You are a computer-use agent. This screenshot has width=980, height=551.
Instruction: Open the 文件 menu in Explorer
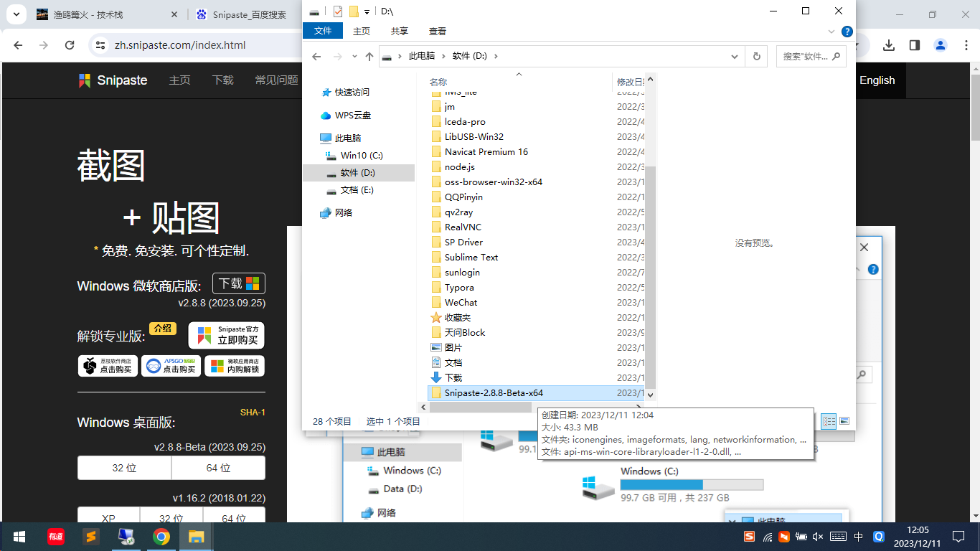(324, 31)
